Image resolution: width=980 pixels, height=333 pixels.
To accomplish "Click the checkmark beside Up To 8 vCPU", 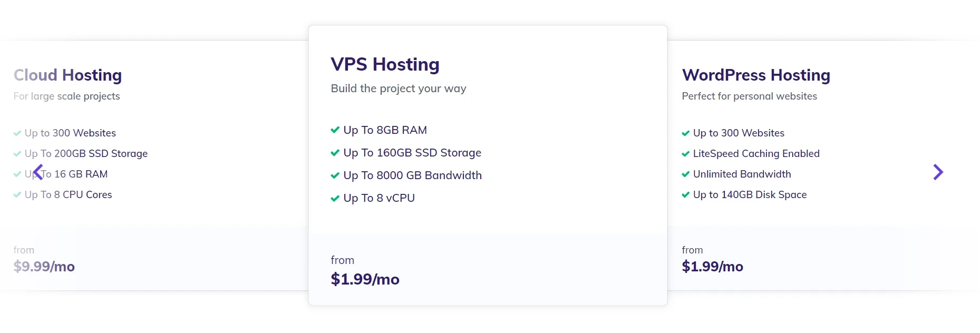I will 335,198.
